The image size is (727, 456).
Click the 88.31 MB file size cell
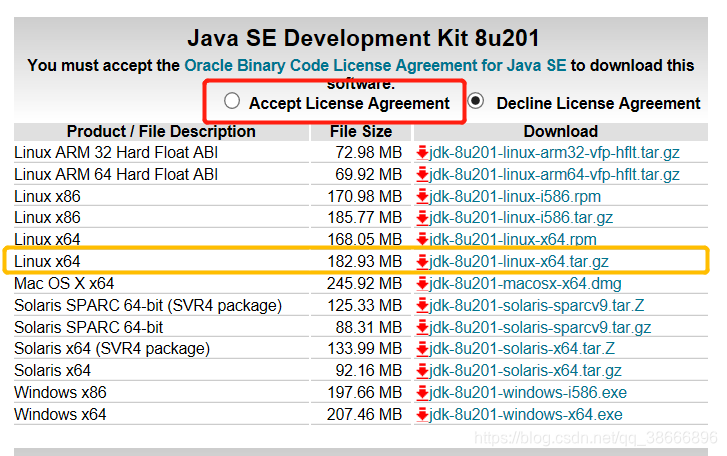click(x=369, y=328)
